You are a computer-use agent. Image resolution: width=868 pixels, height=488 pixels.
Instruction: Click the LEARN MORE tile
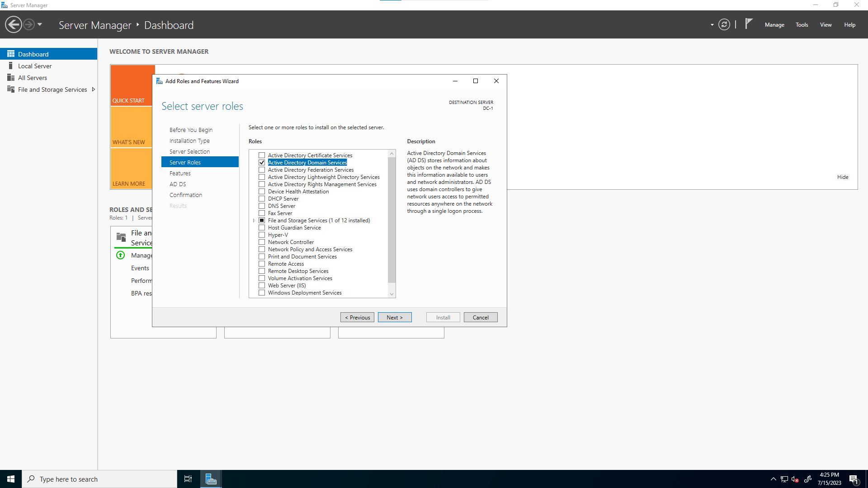click(131, 169)
